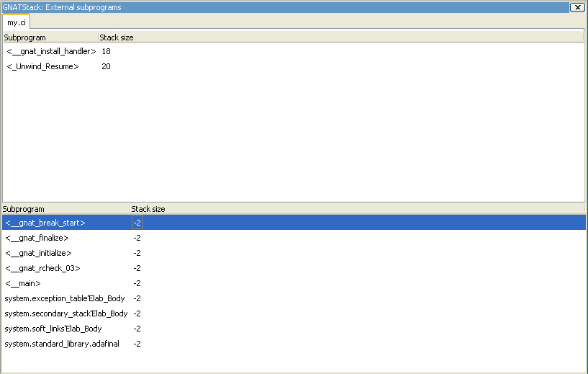Image resolution: width=588 pixels, height=374 pixels.
Task: Click lower table Stack size column header
Action: point(148,209)
